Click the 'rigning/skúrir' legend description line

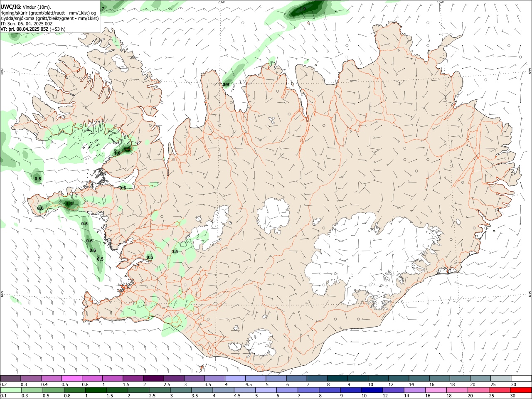pos(48,12)
